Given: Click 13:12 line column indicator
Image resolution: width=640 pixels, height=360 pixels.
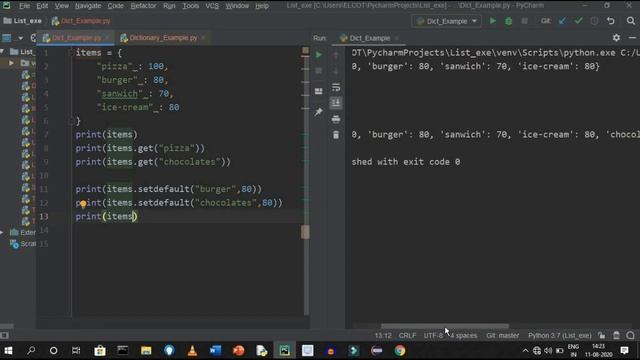Looking at the screenshot, I should [383, 336].
